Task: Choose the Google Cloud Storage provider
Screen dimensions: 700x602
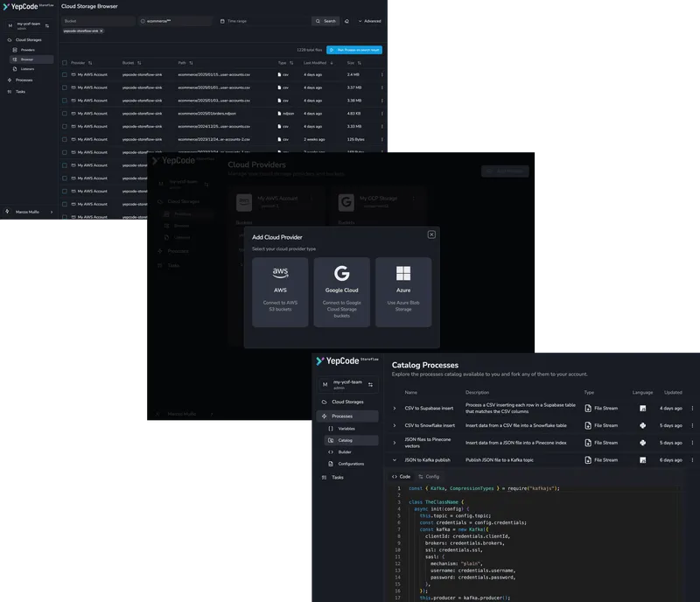Action: point(341,293)
